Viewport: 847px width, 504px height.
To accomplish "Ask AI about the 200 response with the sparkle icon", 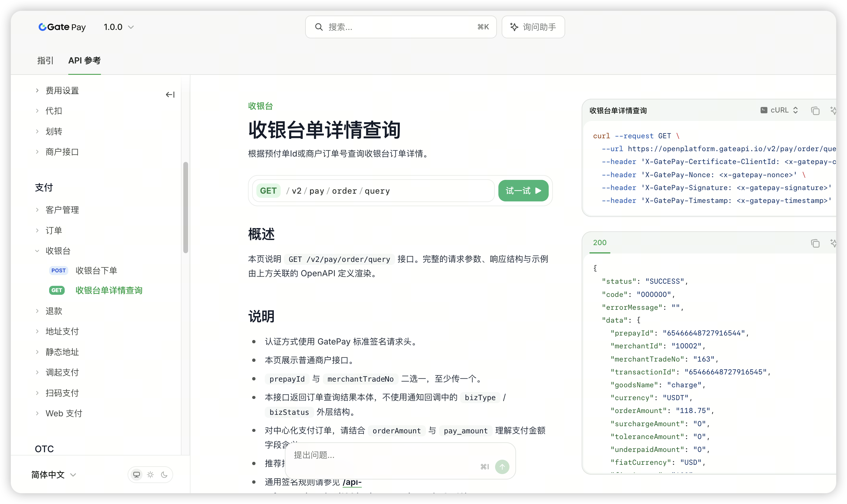I will click(x=833, y=243).
